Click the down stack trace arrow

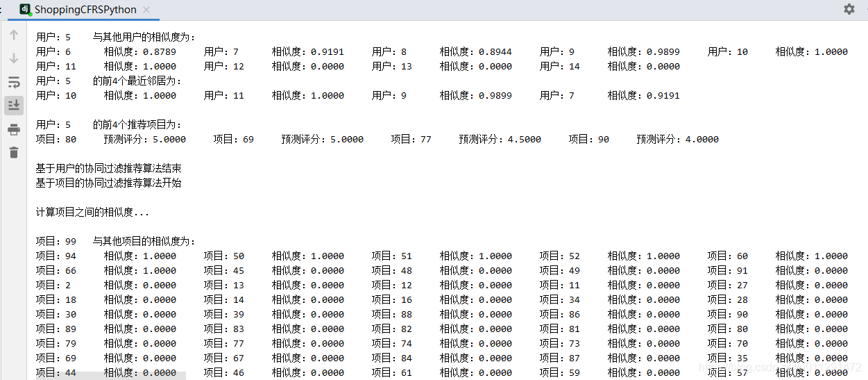pos(14,58)
